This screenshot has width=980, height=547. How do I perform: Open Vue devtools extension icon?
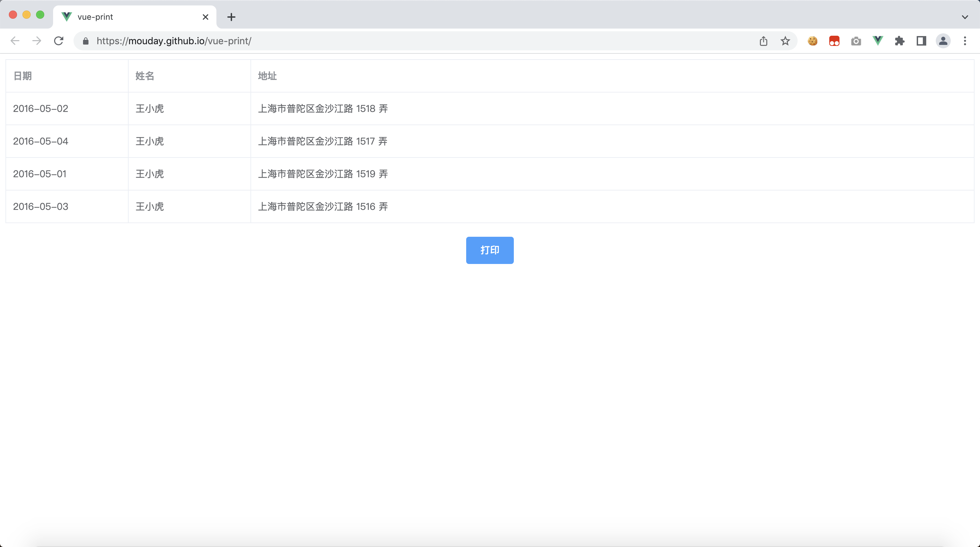[x=878, y=41]
